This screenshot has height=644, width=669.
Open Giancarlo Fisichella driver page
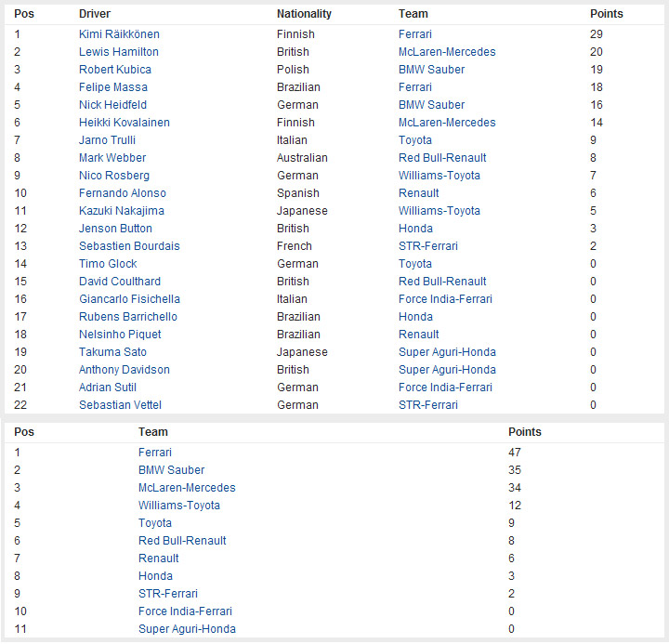pyautogui.click(x=129, y=299)
